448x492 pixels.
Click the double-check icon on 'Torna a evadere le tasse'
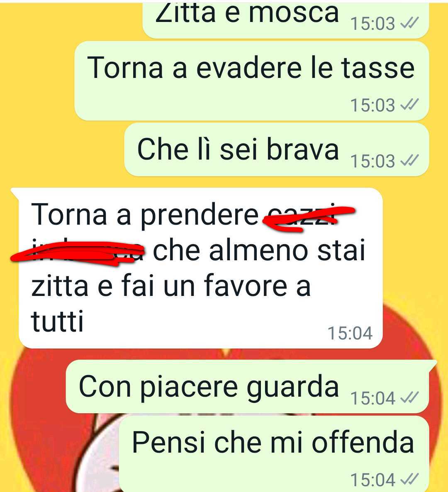tap(410, 105)
